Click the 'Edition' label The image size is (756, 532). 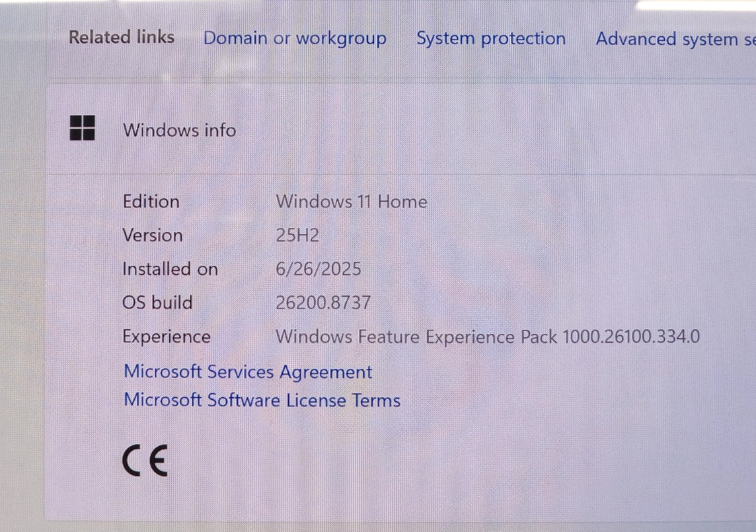[151, 202]
